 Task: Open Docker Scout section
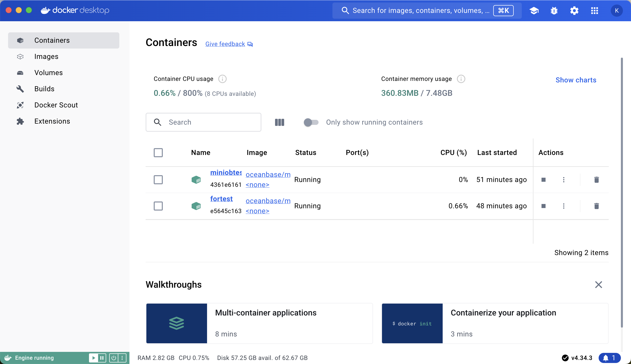tap(56, 105)
